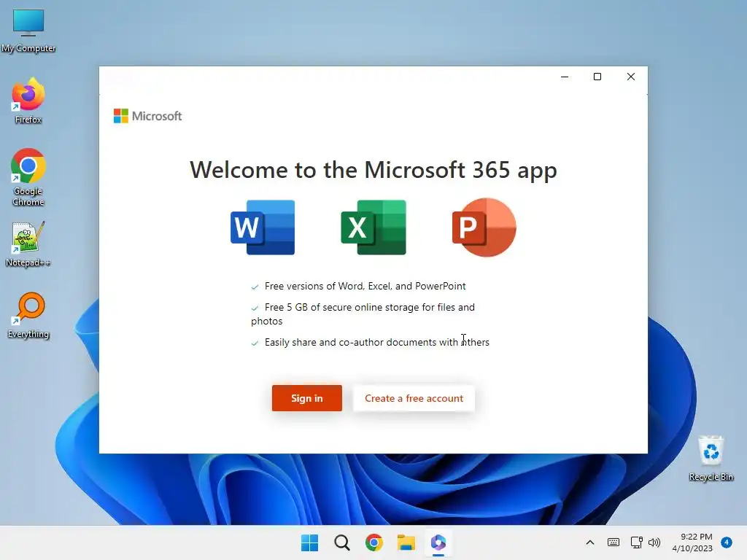Click the Microsoft 365 taskbar icon
This screenshot has width=747, height=560.
click(438, 542)
